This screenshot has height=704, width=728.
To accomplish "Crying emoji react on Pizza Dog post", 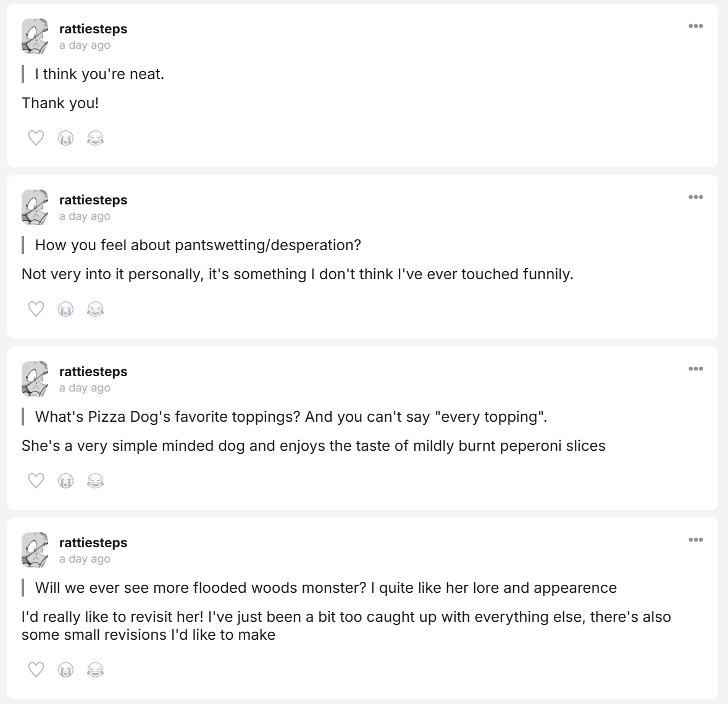I will [x=65, y=481].
